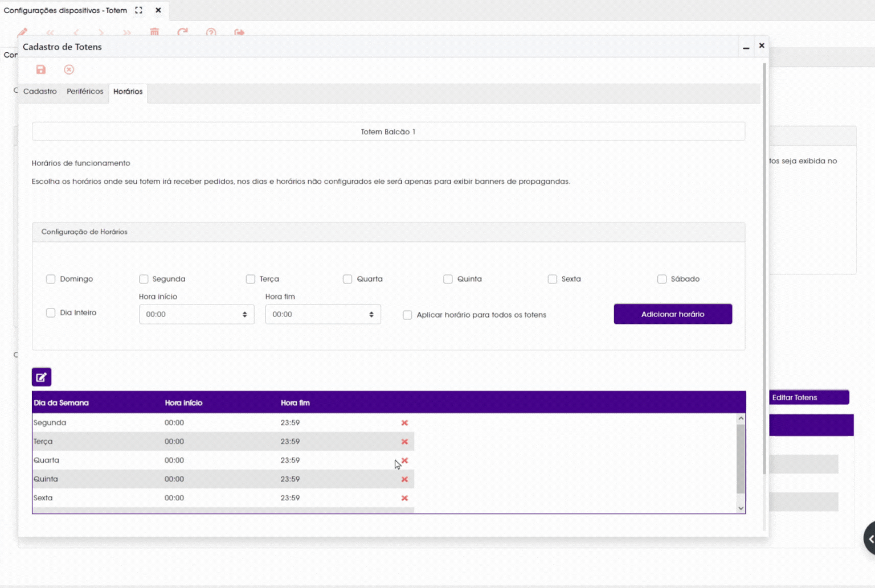Image resolution: width=875 pixels, height=588 pixels.
Task: Tick the Quarta checkbox
Action: [347, 279]
